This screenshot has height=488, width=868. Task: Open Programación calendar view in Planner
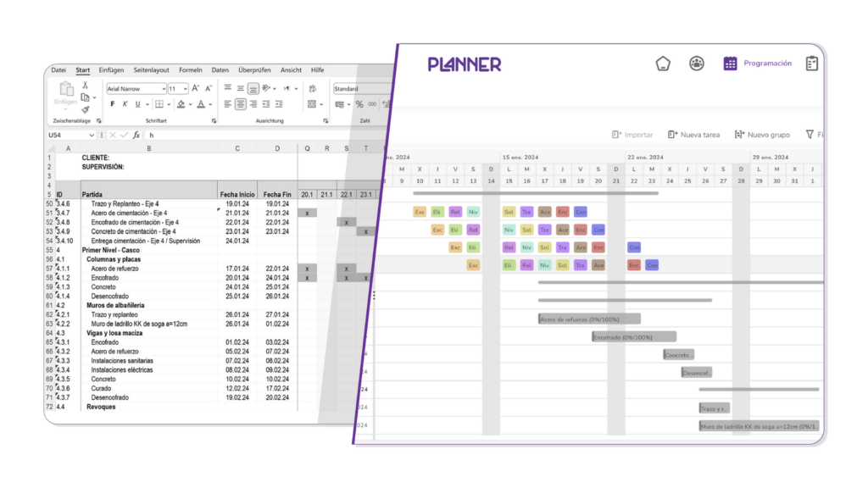757,64
